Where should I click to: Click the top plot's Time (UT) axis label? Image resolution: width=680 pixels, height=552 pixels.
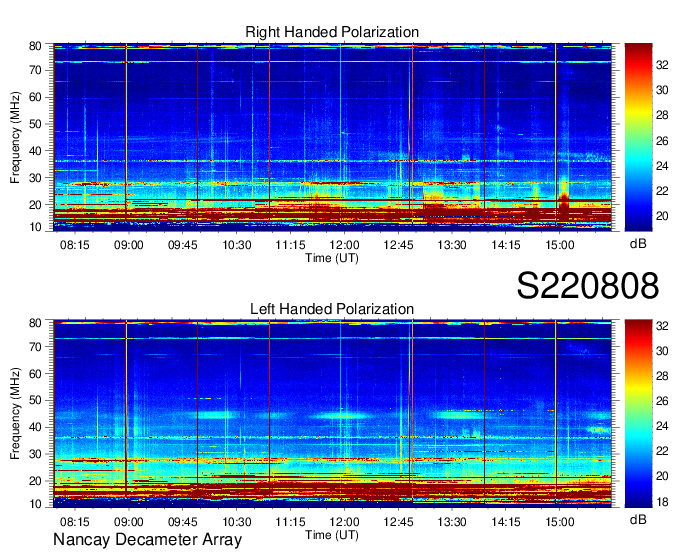tap(332, 258)
